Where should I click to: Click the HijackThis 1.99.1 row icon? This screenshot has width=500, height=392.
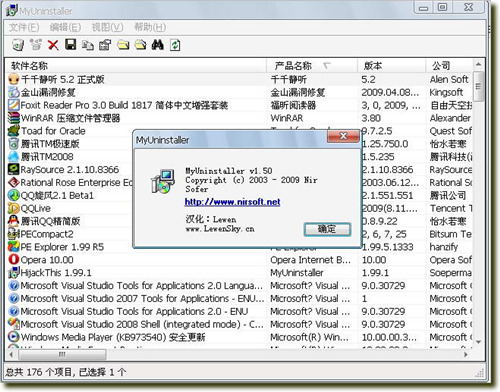(x=14, y=273)
